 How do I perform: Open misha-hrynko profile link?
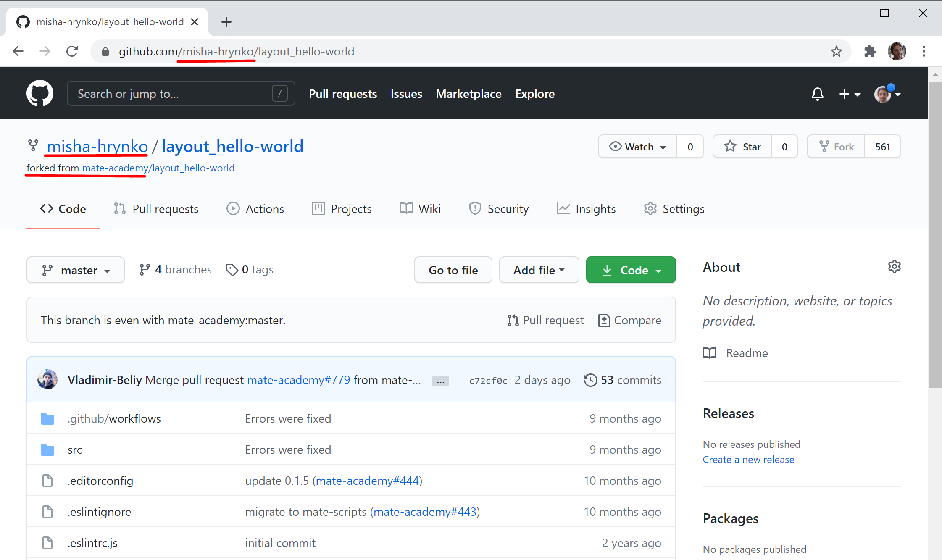(97, 147)
